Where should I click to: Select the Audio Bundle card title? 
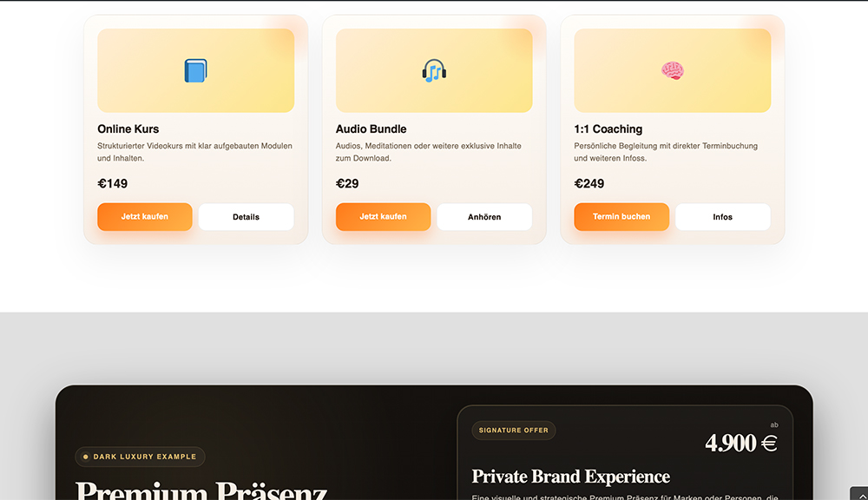[372, 129]
